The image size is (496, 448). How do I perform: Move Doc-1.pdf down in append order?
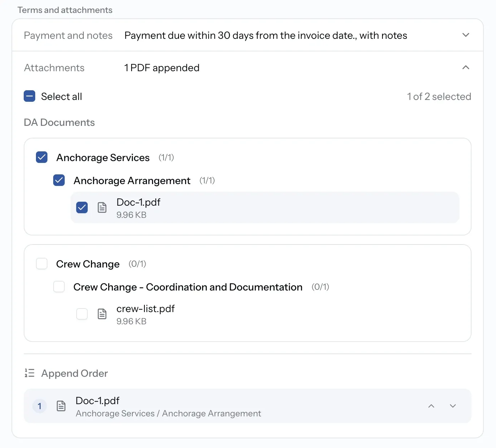(453, 406)
